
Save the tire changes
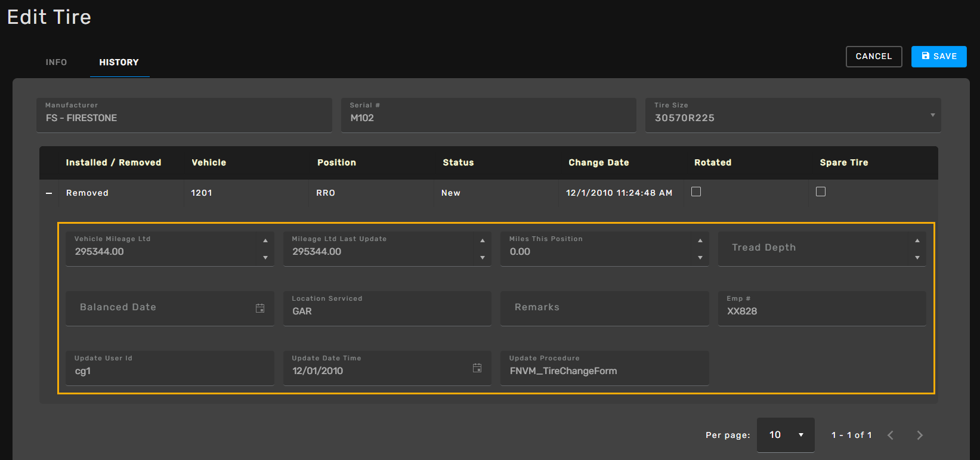pyautogui.click(x=938, y=56)
